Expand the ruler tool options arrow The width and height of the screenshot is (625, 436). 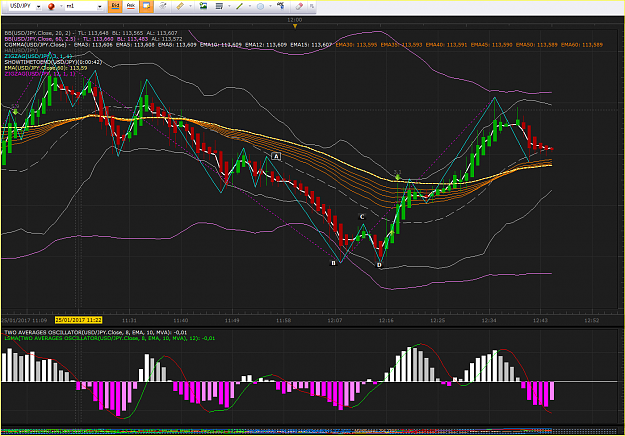click(x=190, y=6)
